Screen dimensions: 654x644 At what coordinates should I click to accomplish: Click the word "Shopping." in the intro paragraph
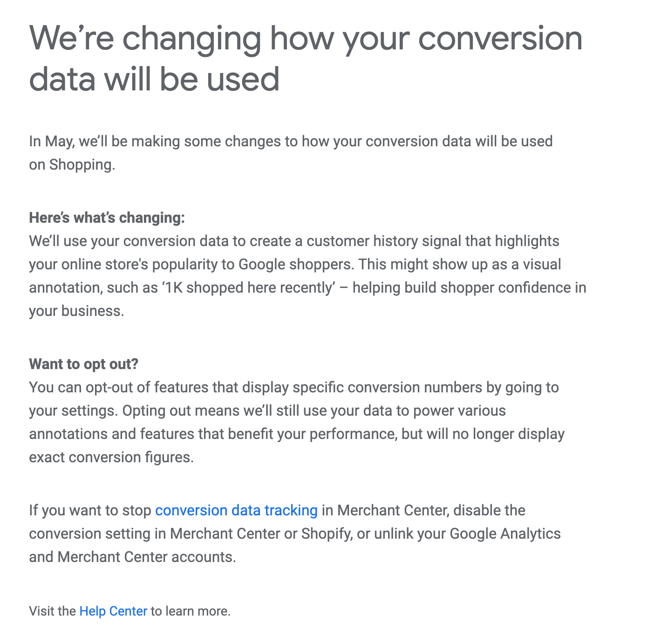(x=82, y=164)
